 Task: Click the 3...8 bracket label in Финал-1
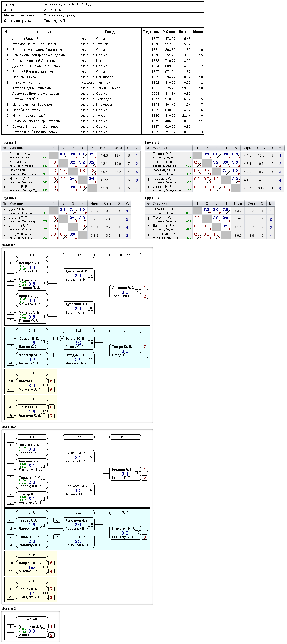click(x=32, y=331)
